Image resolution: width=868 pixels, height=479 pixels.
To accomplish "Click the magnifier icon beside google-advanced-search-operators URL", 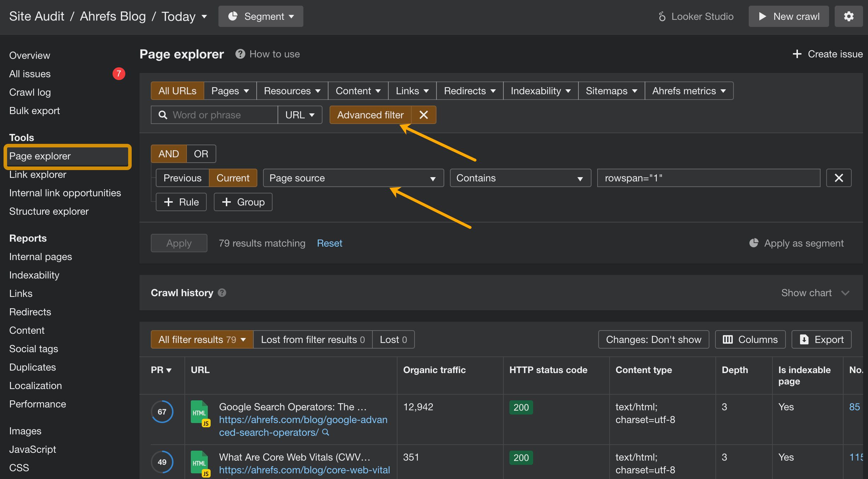I will tap(326, 432).
